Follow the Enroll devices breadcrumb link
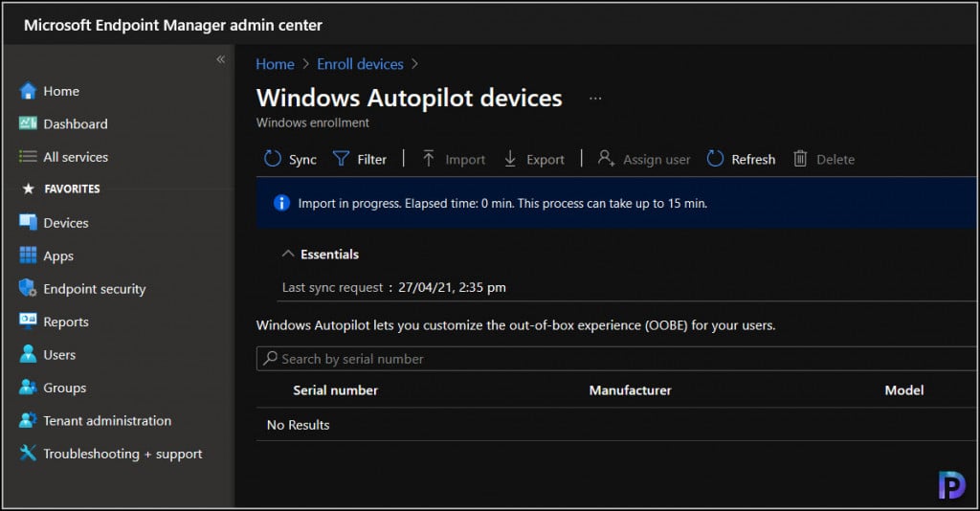Screen dimensions: 980x511 [x=360, y=64]
